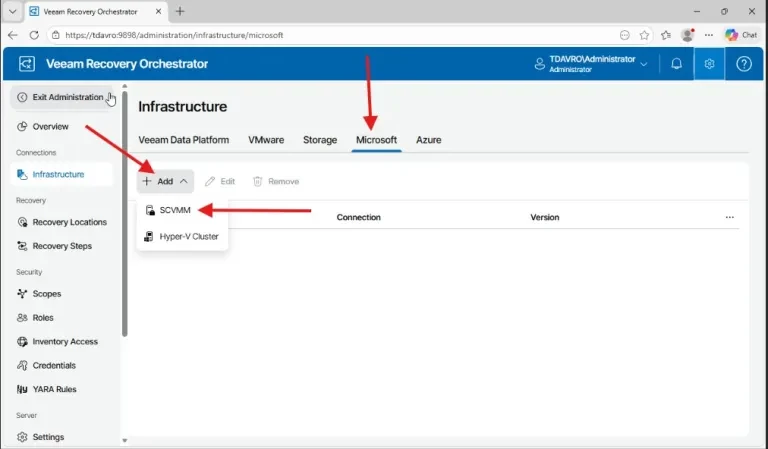
Task: Collapse the Add dropdown chevron
Action: [184, 181]
